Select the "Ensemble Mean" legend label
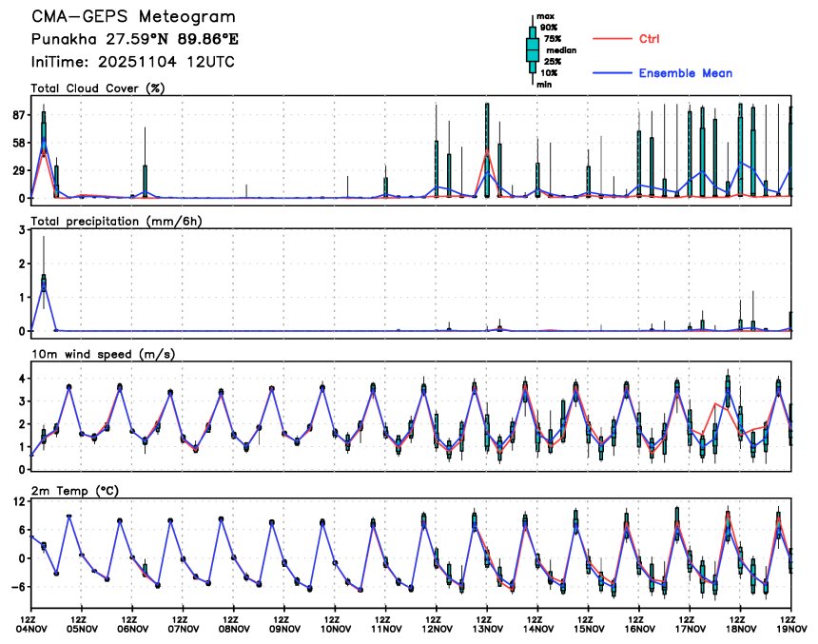This screenshot has width=818, height=644. [x=685, y=73]
